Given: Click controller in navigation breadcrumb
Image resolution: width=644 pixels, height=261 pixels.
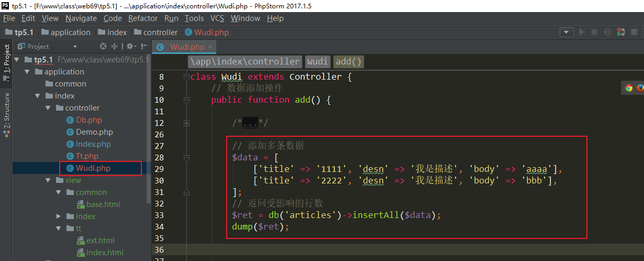Looking at the screenshot, I should [156, 32].
